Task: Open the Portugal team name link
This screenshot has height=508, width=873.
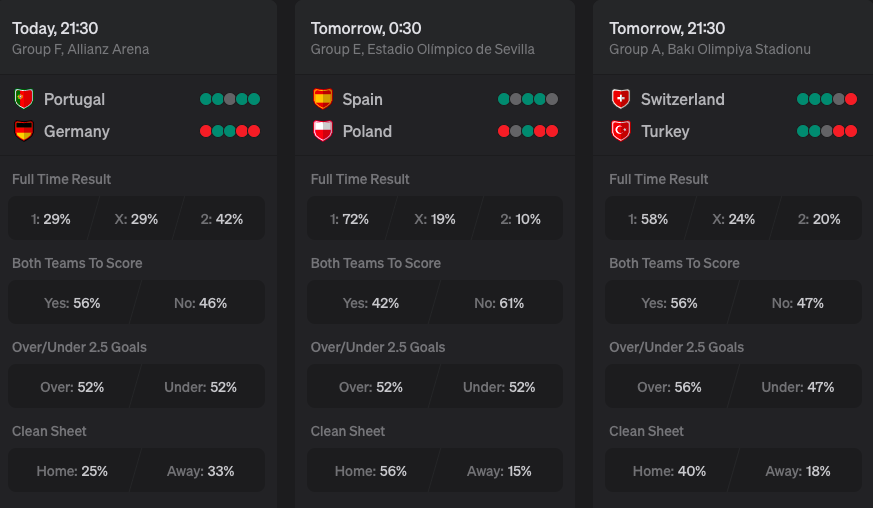Action: tap(74, 99)
